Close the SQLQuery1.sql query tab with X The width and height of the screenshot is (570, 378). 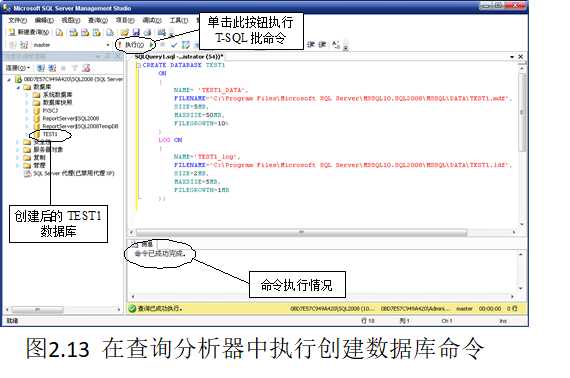pyautogui.click(x=521, y=57)
